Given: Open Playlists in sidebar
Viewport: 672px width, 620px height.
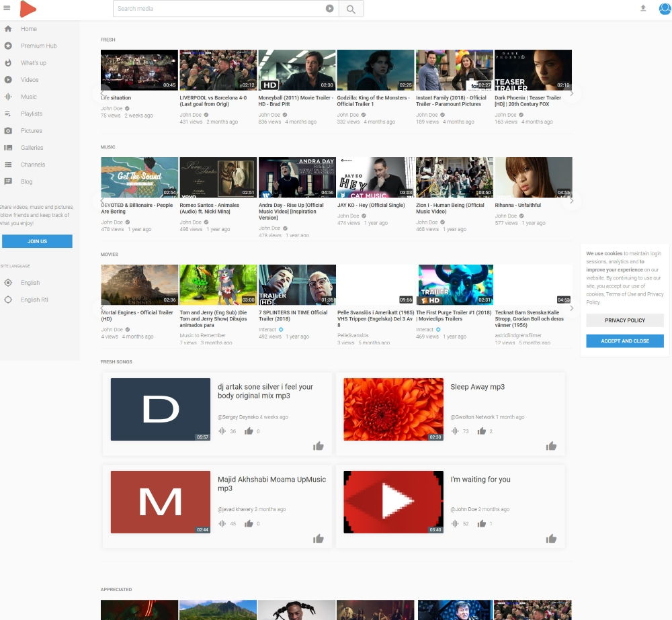Looking at the screenshot, I should coord(32,114).
